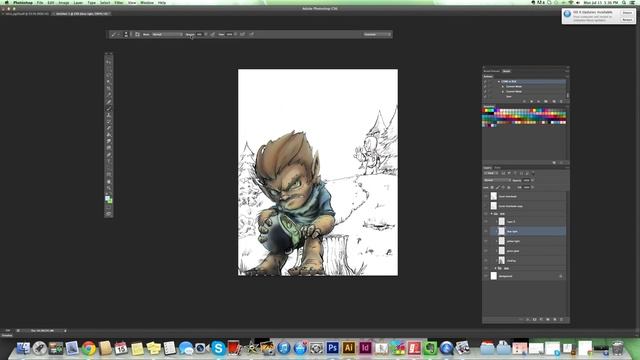This screenshot has width=640, height=360.
Task: Open the Filter menu
Action: (119, 2)
